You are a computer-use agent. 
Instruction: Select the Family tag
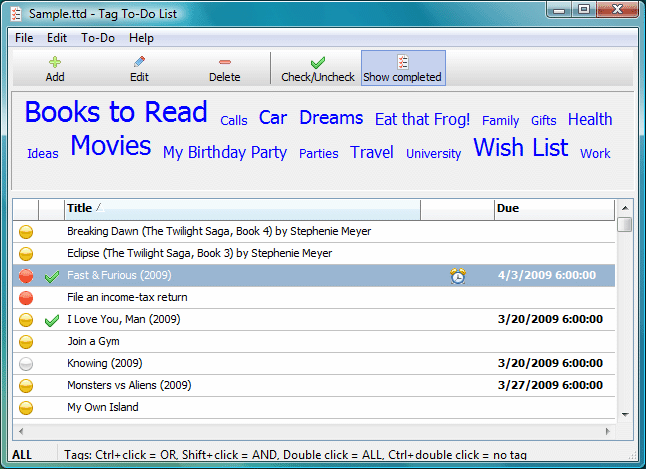500,121
